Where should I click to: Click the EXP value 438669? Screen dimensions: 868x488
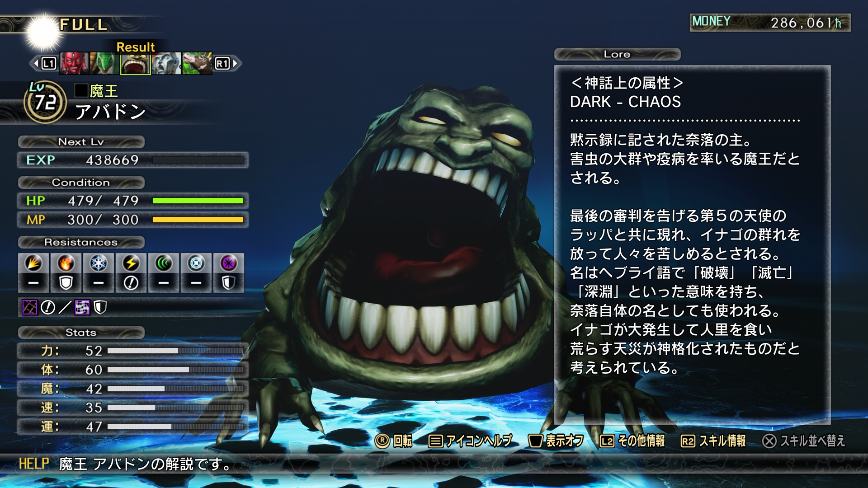pos(112,160)
